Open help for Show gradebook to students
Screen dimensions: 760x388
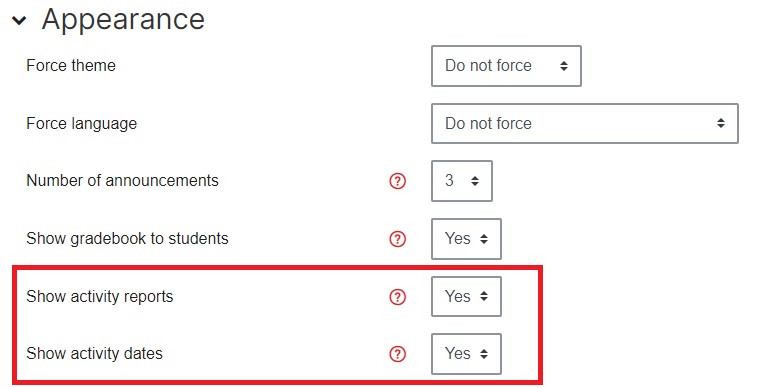pyautogui.click(x=397, y=239)
